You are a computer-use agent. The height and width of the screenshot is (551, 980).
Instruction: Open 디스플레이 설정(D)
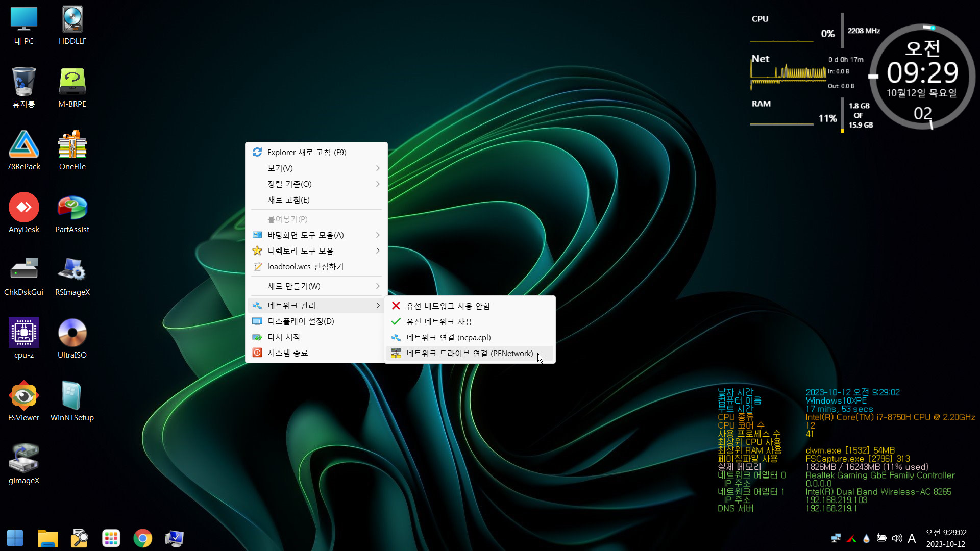point(316,321)
